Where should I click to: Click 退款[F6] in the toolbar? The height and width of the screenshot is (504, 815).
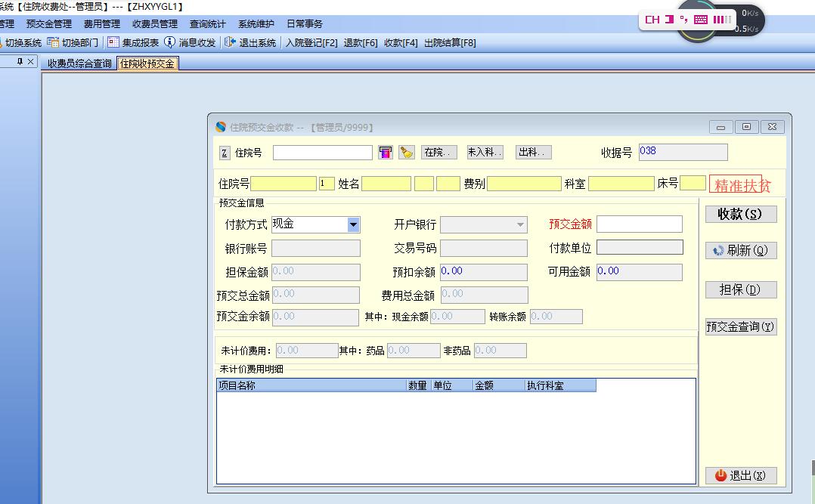[x=360, y=42]
